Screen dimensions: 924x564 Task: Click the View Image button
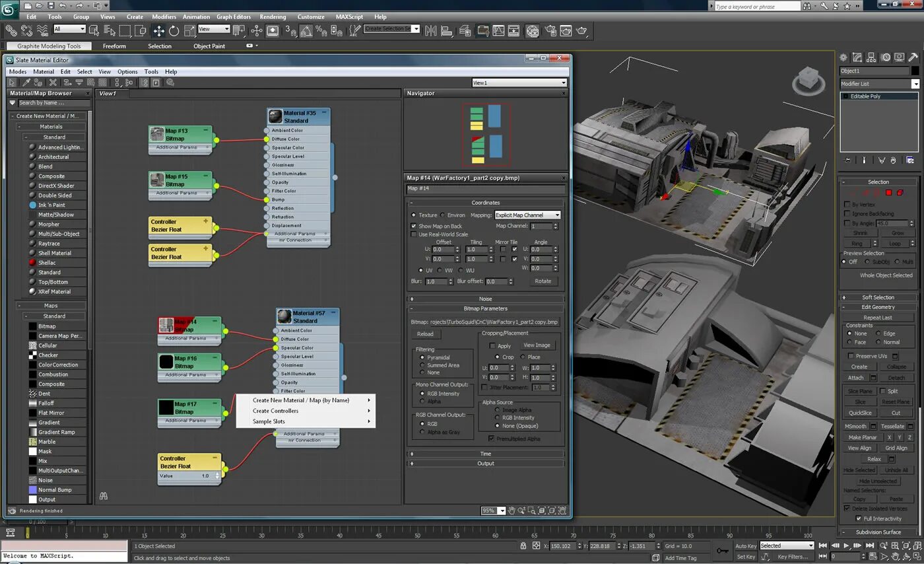[x=536, y=345]
